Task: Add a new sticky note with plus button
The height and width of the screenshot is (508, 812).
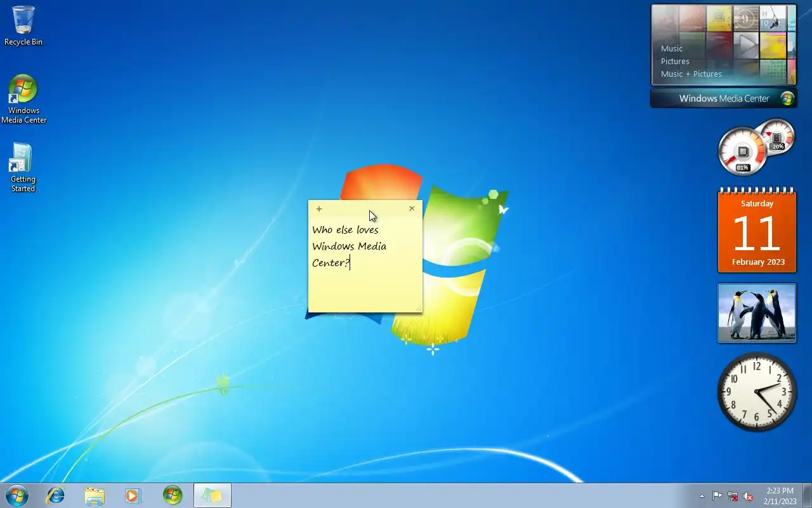Action: tap(319, 209)
